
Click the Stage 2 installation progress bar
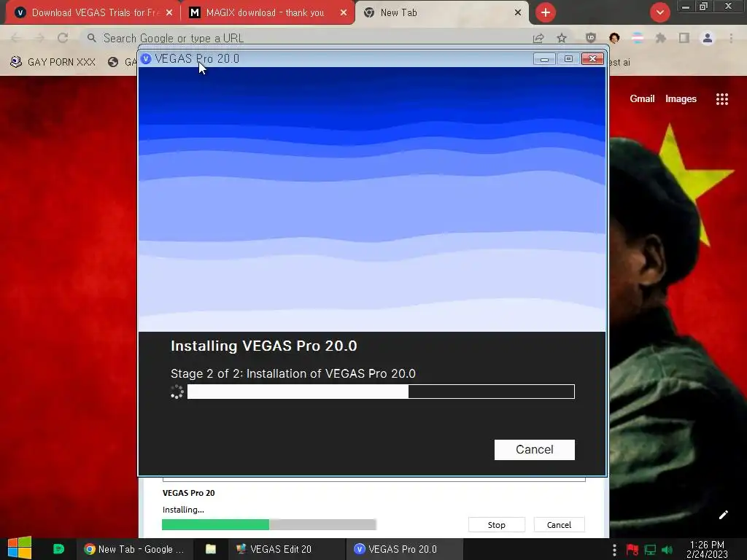(x=381, y=392)
